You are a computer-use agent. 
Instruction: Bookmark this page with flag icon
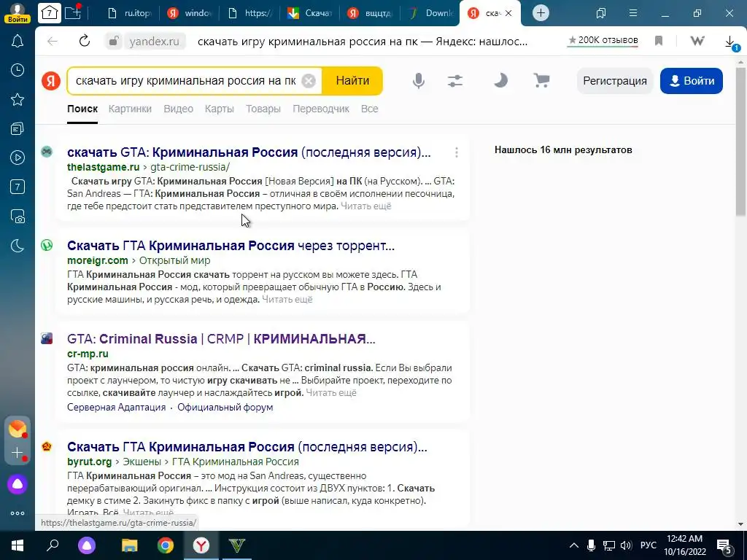click(659, 41)
